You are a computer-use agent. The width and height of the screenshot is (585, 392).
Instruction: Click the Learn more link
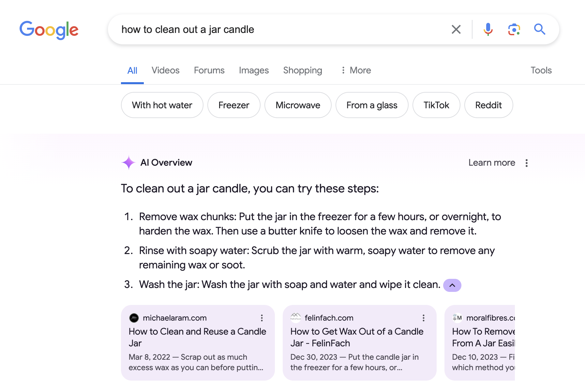point(491,162)
